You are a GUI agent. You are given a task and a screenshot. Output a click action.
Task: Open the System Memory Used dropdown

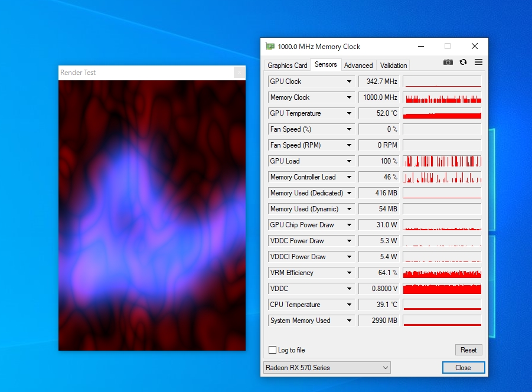(349, 321)
